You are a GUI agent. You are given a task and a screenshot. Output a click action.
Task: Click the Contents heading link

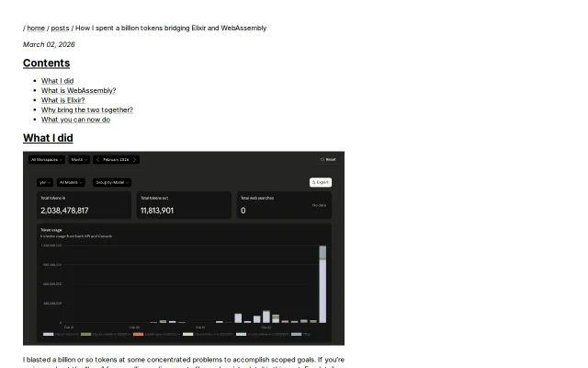tap(47, 63)
